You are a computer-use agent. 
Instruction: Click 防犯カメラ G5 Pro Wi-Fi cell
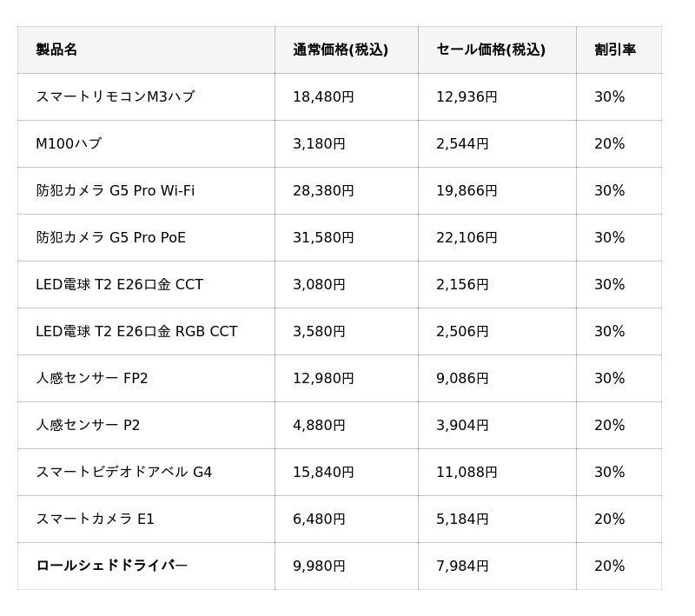(116, 190)
